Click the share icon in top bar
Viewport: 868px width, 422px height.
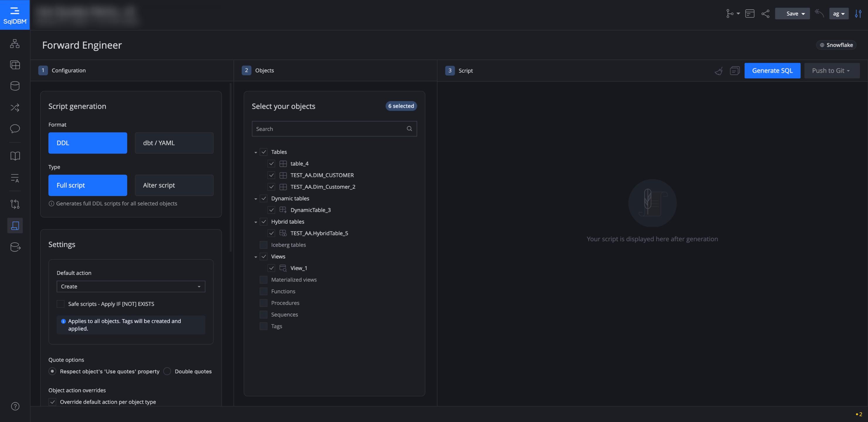pyautogui.click(x=765, y=13)
